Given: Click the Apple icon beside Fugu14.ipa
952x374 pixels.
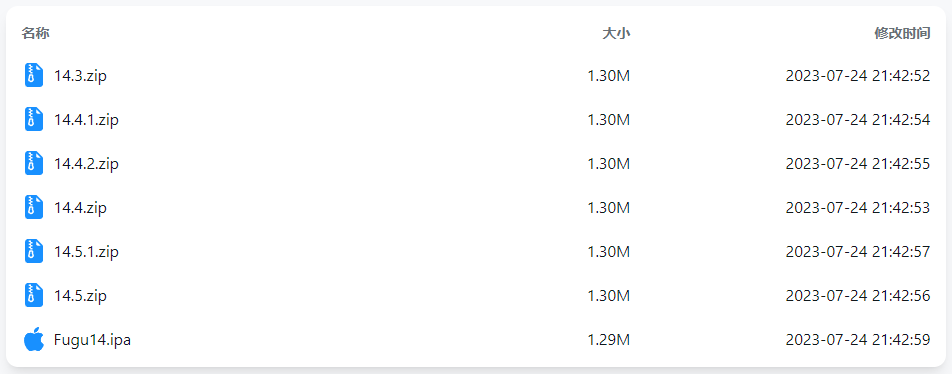Looking at the screenshot, I should 34,339.
